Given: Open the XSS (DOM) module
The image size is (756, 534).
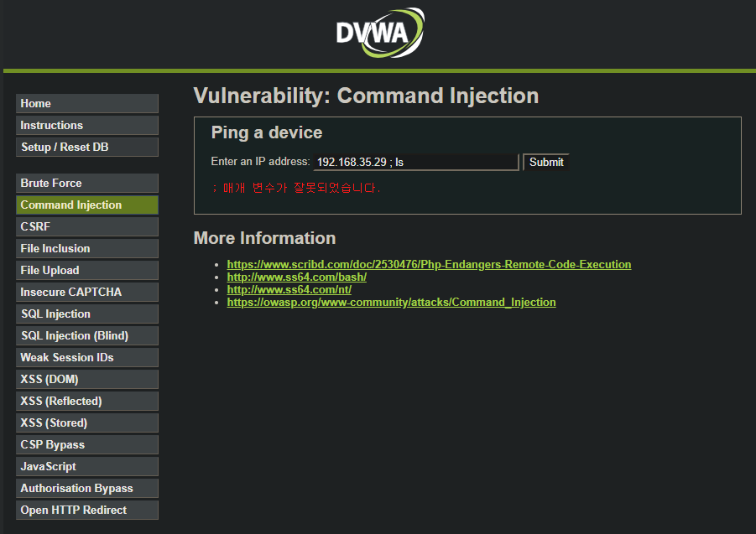Looking at the screenshot, I should point(87,379).
